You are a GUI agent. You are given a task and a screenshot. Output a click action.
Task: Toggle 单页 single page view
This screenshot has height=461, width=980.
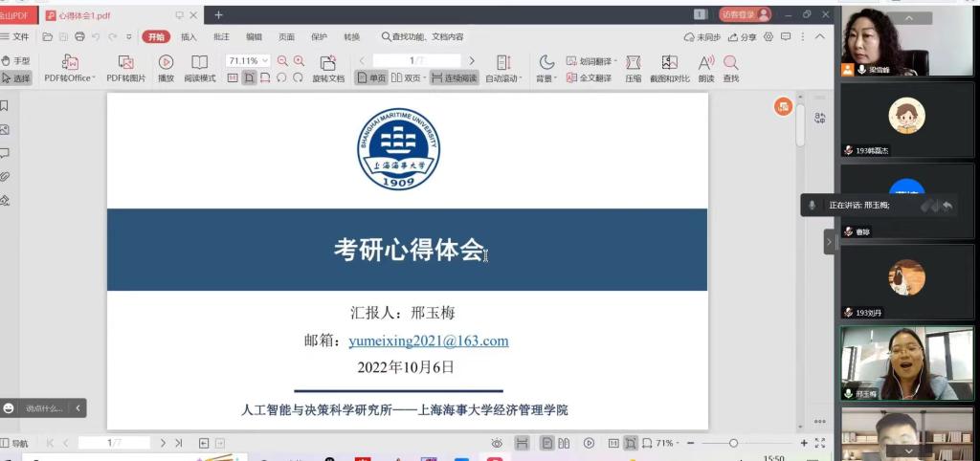coord(373,78)
